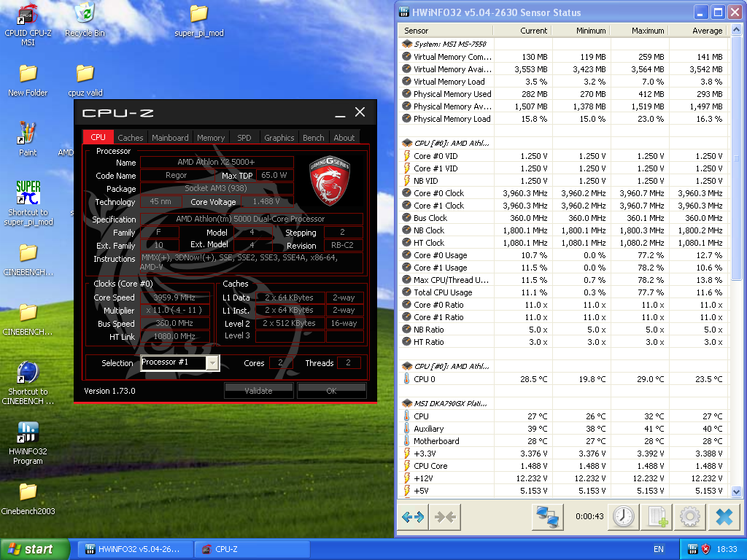Select System: MSI MS-7550 sensor group row
Image resolution: width=747 pixels, height=560 pixels.
tap(564, 44)
